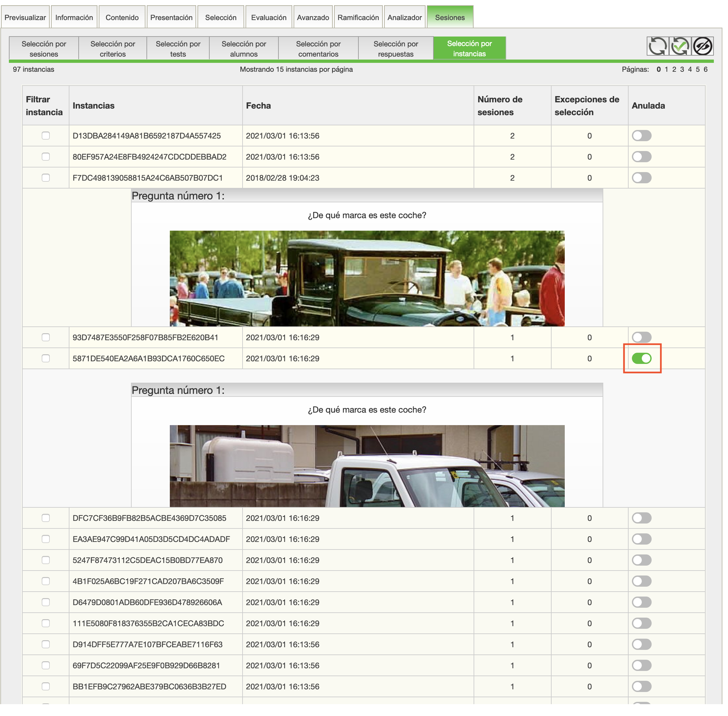Open Selección por alumnos subtab
This screenshot has width=728, height=716.
[x=244, y=48]
